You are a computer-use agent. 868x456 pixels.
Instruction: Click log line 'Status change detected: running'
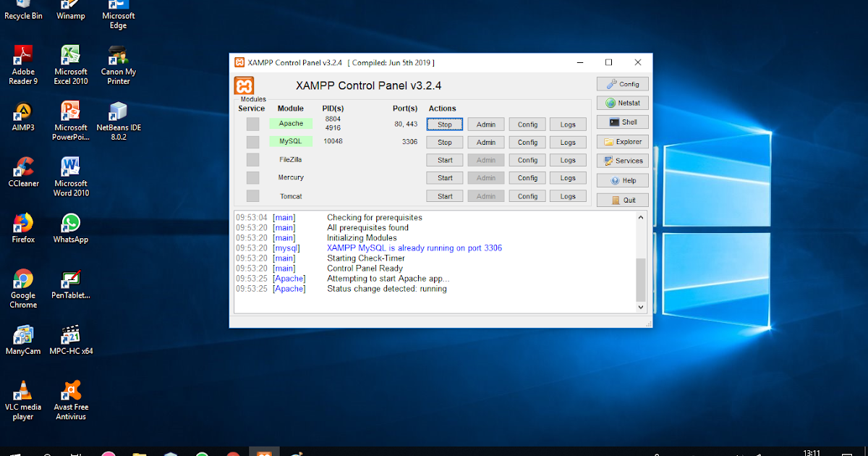click(387, 289)
